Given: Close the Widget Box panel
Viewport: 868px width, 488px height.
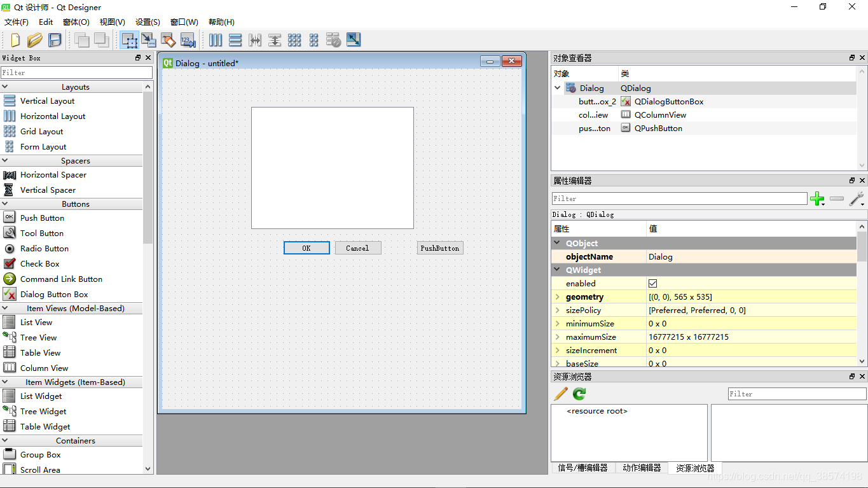Looking at the screenshot, I should [x=148, y=58].
